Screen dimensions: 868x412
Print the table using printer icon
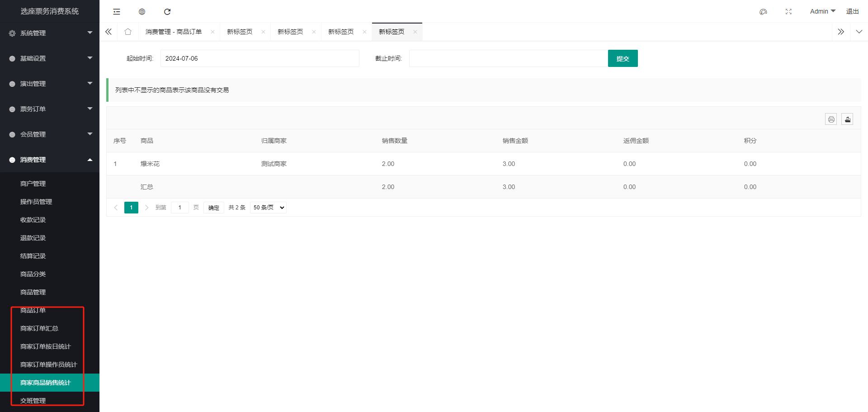(x=831, y=119)
